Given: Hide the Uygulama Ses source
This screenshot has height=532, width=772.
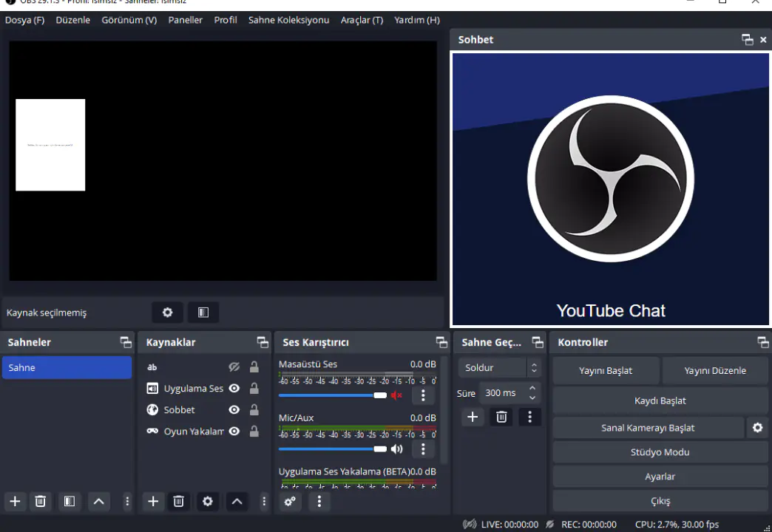Looking at the screenshot, I should [x=234, y=389].
